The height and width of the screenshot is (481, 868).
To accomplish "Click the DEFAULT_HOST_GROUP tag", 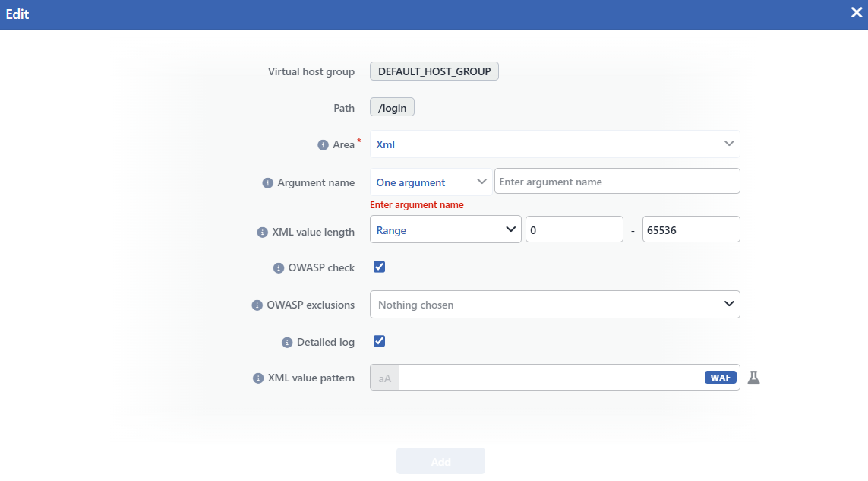I will coord(434,71).
